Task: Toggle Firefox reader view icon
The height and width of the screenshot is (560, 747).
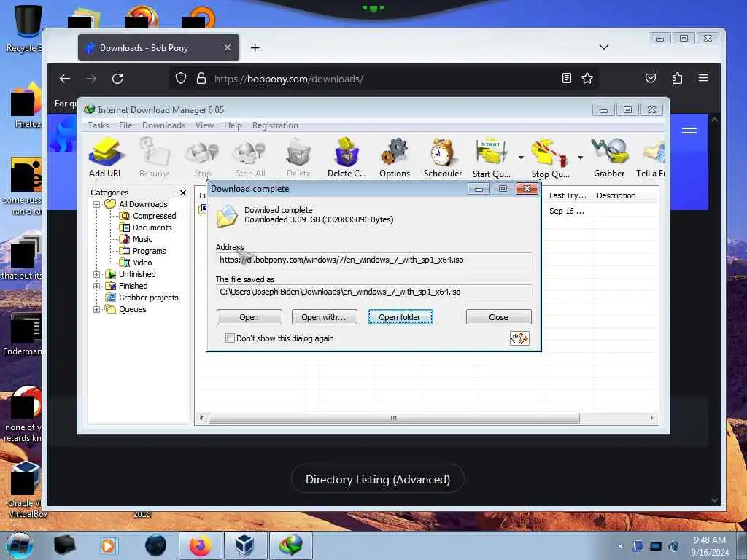Action: pyautogui.click(x=566, y=78)
